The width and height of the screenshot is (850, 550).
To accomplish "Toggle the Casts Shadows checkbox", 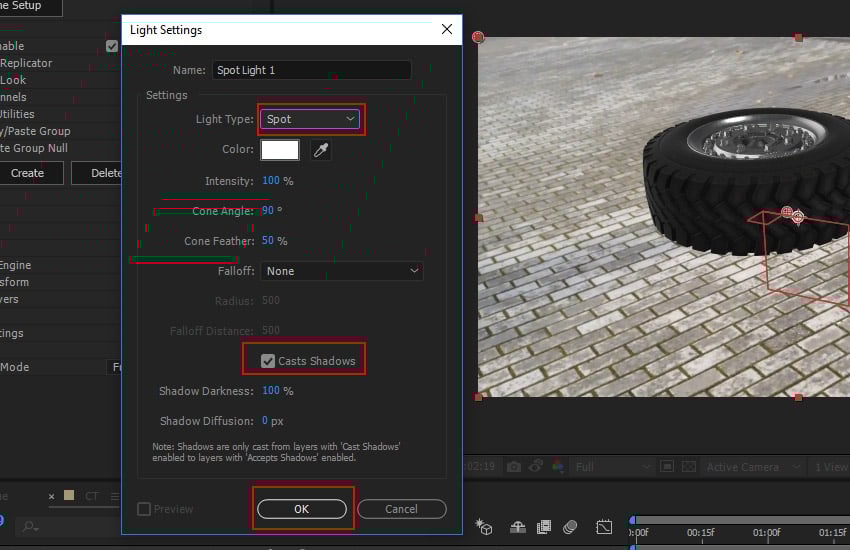I will click(268, 361).
